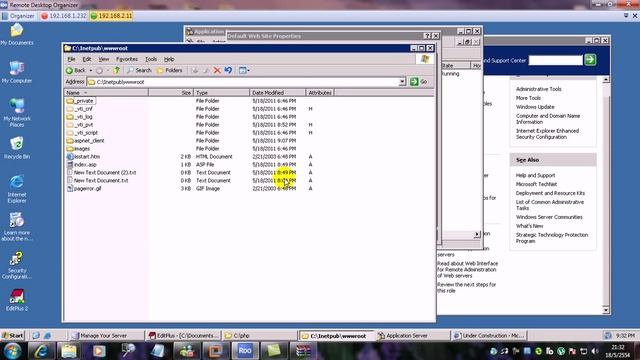Open the View menu
The image size is (640, 360).
point(104,59)
